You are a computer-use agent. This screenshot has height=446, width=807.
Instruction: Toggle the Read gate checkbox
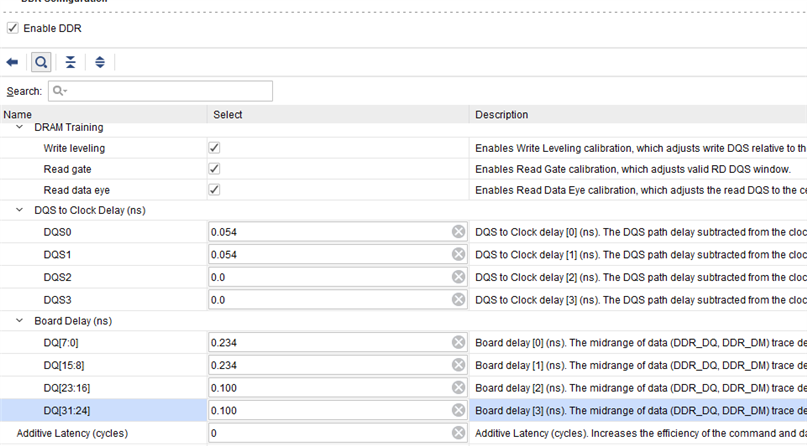214,169
